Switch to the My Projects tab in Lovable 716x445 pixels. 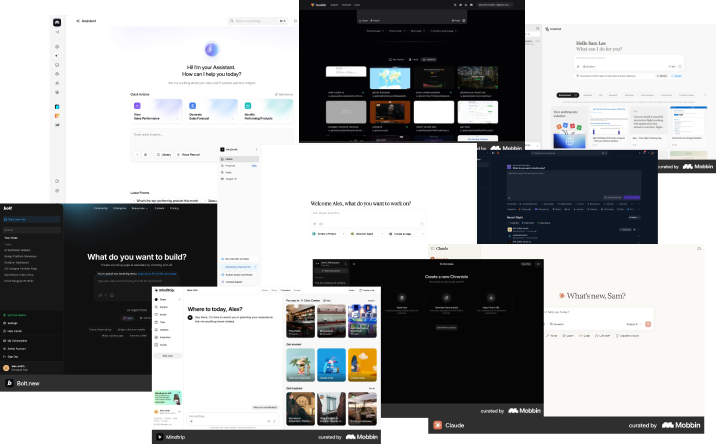pyautogui.click(x=396, y=59)
